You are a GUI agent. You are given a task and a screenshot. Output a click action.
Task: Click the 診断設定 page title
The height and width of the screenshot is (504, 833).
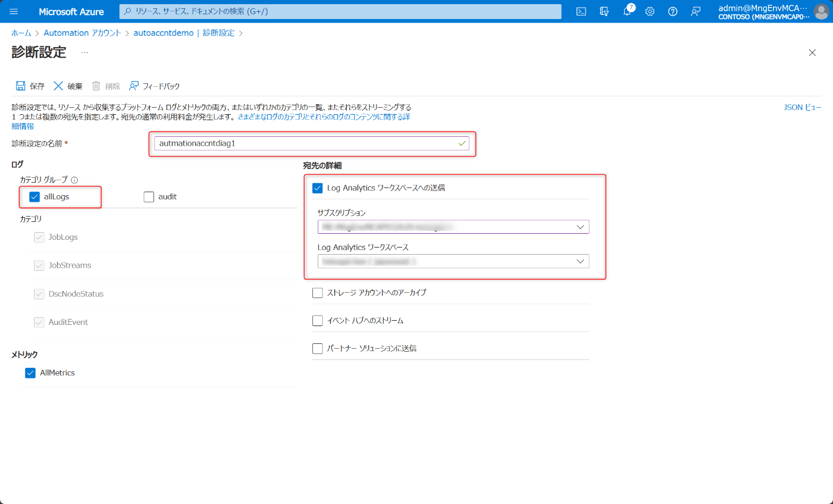click(39, 52)
